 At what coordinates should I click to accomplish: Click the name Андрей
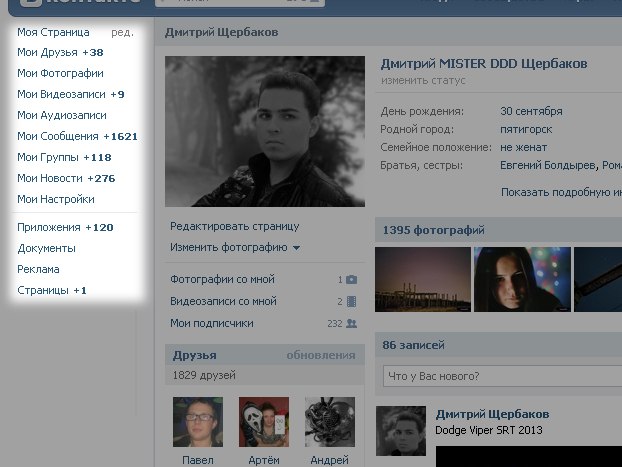(x=330, y=460)
